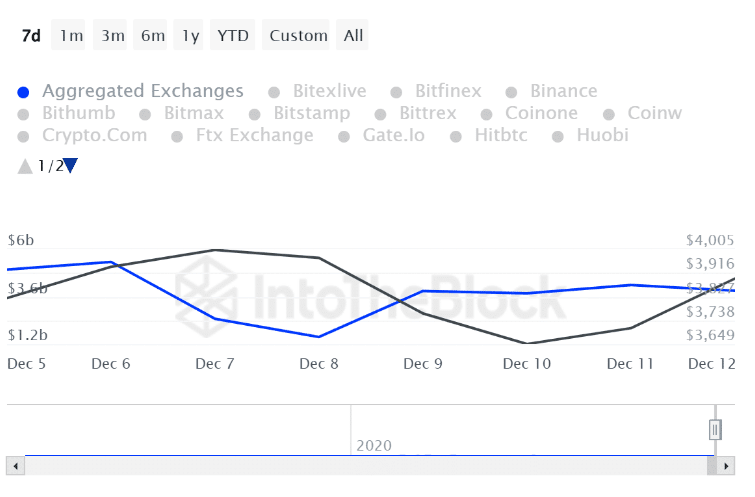Show the Crypto.Com series

tap(94, 135)
